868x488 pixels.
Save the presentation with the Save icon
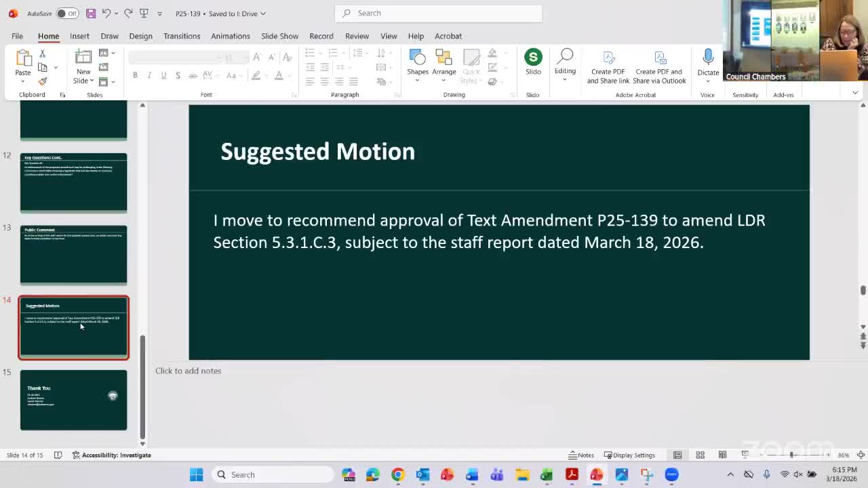click(x=91, y=14)
